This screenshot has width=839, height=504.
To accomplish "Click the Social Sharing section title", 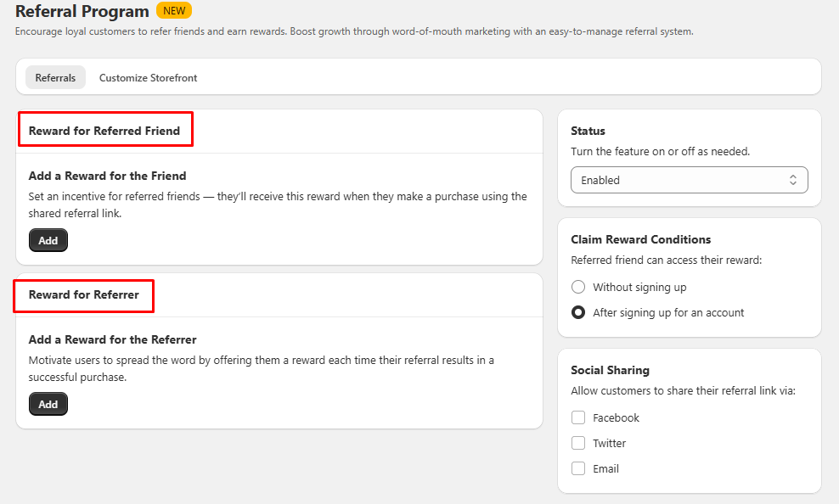I will pyautogui.click(x=610, y=371).
